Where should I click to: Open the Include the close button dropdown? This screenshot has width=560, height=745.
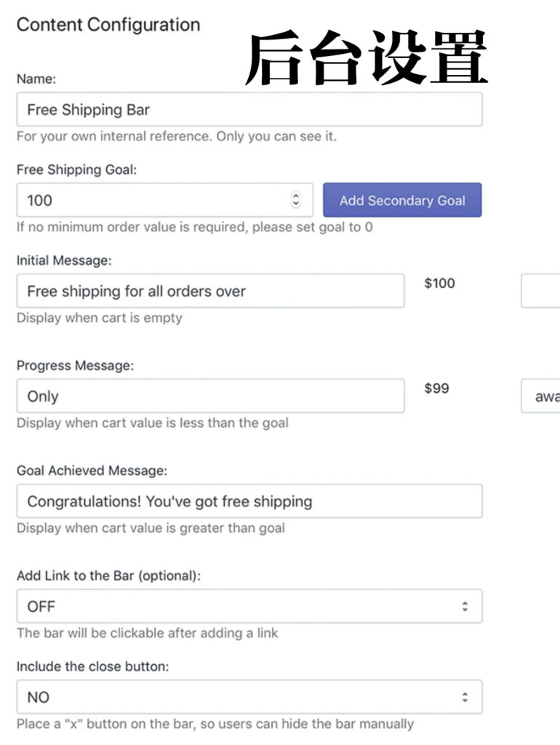coord(249,696)
